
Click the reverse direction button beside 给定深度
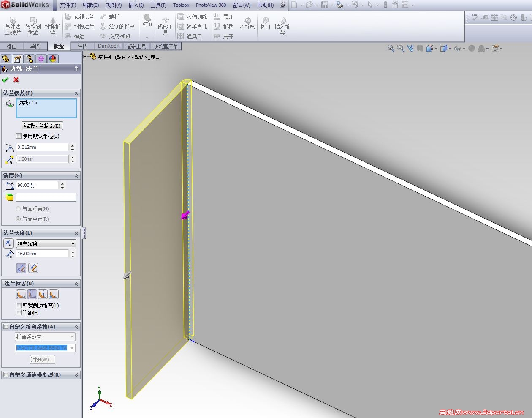click(x=8, y=243)
